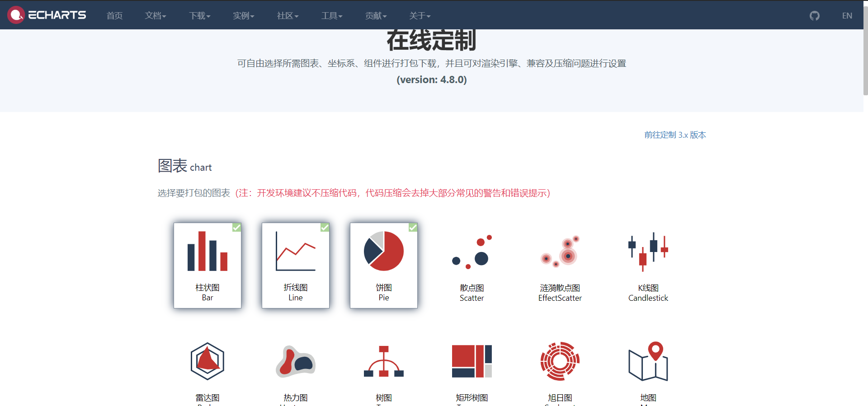
Task: Deselect the Pie 饼图 chart card
Action: pos(384,265)
